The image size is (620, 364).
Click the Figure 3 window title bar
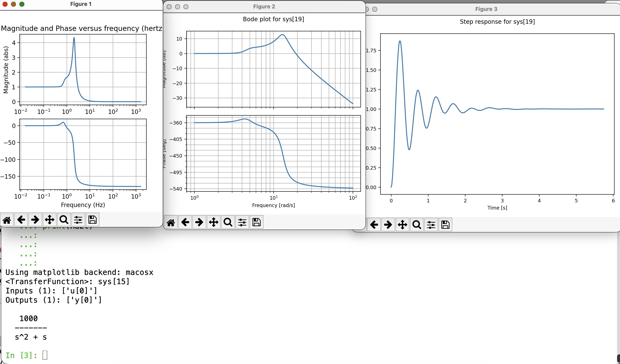(486, 9)
